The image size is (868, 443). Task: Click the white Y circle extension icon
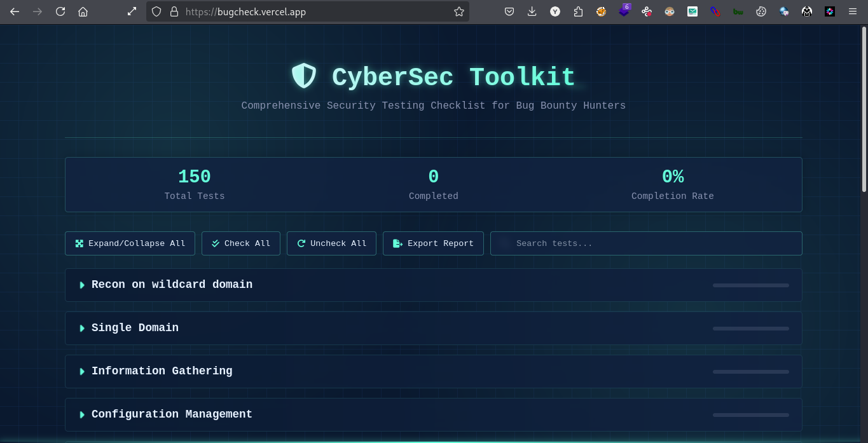click(x=555, y=11)
